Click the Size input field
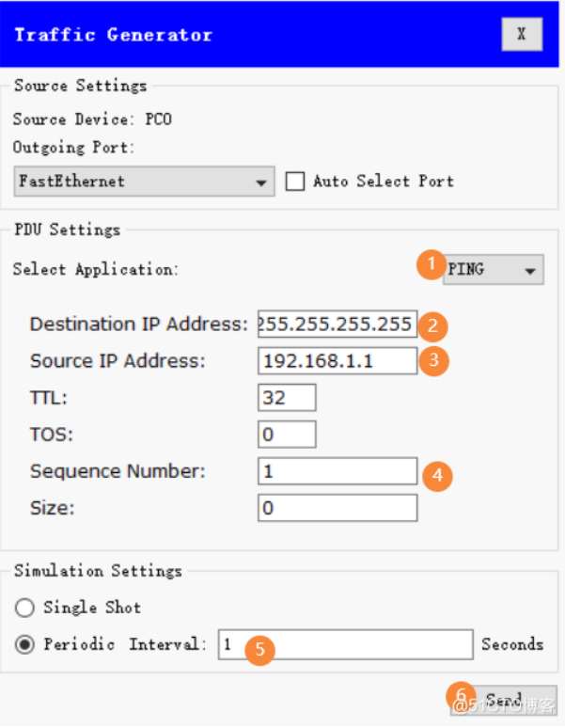Image resolution: width=565 pixels, height=728 pixels. 337,508
